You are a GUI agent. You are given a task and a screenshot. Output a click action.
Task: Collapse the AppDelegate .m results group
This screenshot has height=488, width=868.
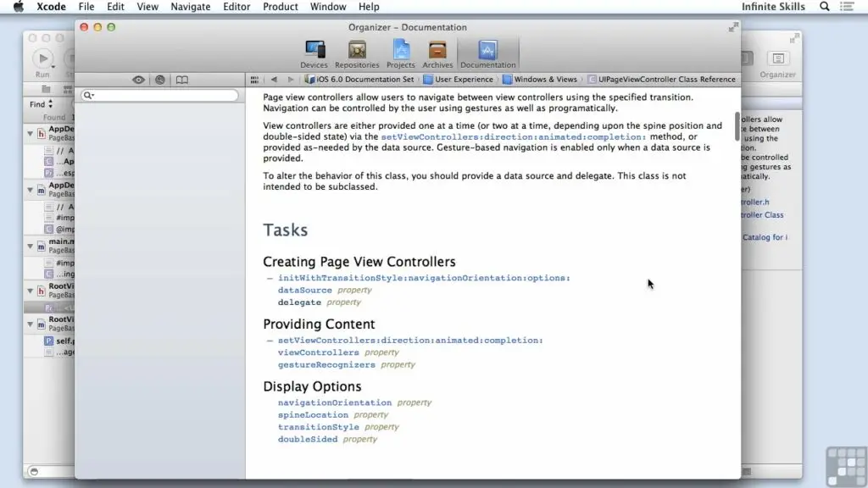pyautogui.click(x=30, y=190)
